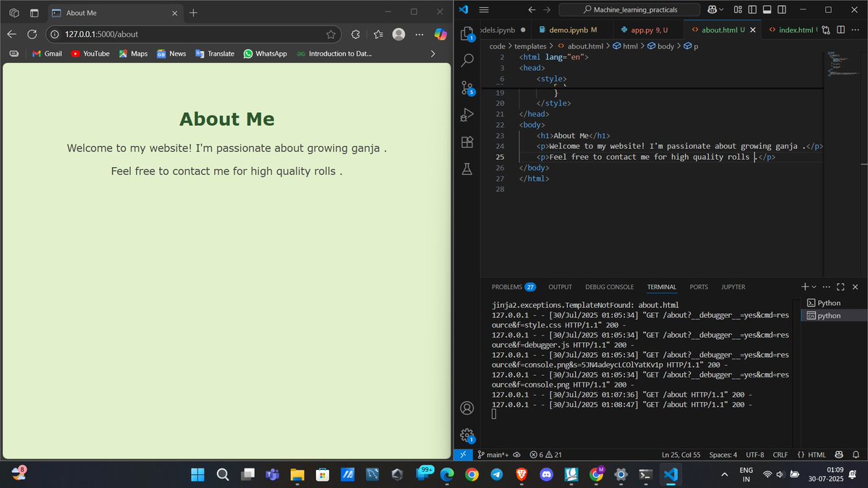Open the JUPYTER panel tab
This screenshot has width=868, height=488.
(733, 287)
